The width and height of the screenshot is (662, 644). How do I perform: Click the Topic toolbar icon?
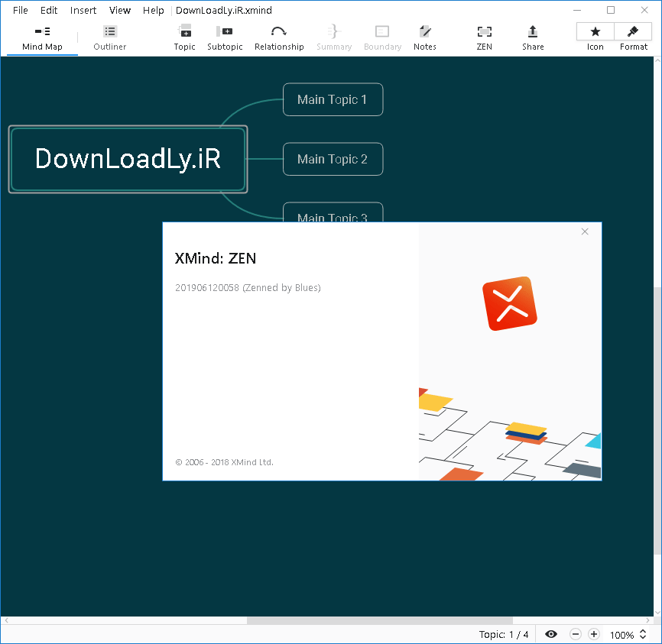[184, 37]
